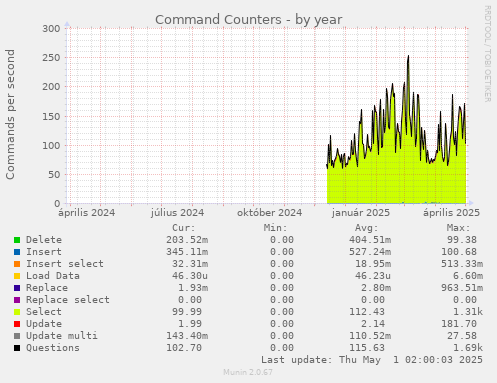Click the purple Replace select legend swatch
497x383 pixels.
tap(17, 300)
